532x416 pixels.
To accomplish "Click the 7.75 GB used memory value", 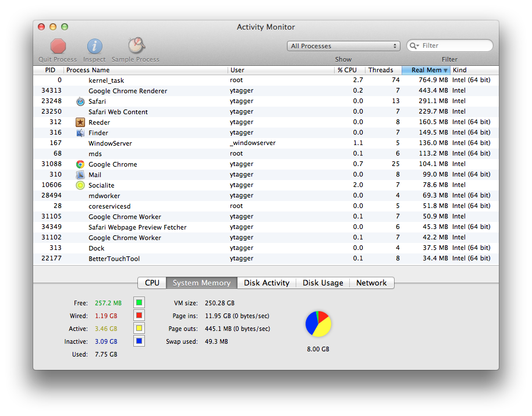I will point(106,355).
